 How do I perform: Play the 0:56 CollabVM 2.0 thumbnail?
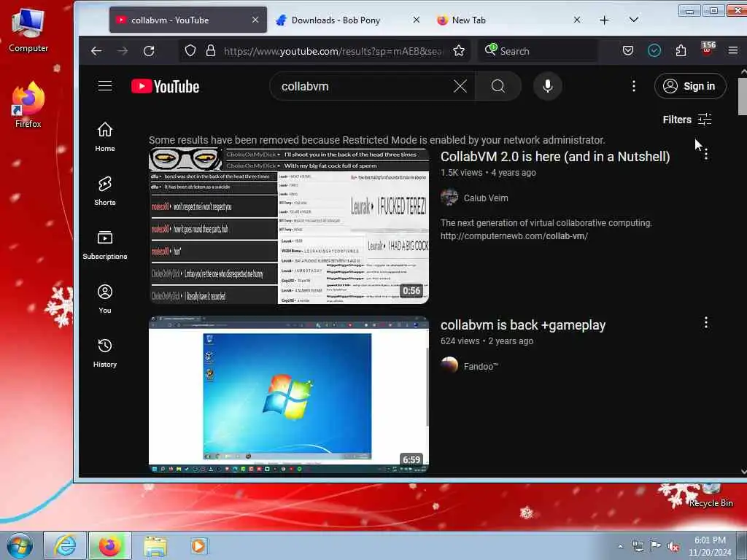289,226
